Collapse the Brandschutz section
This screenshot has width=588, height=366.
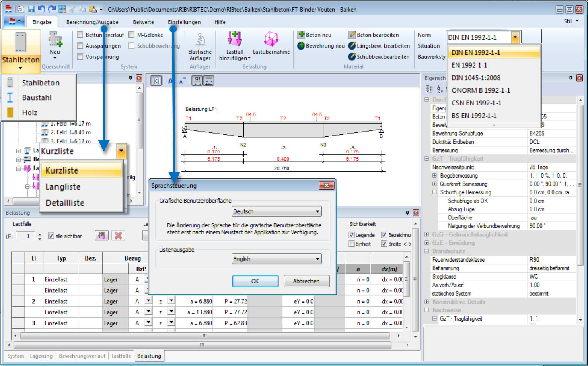click(427, 251)
